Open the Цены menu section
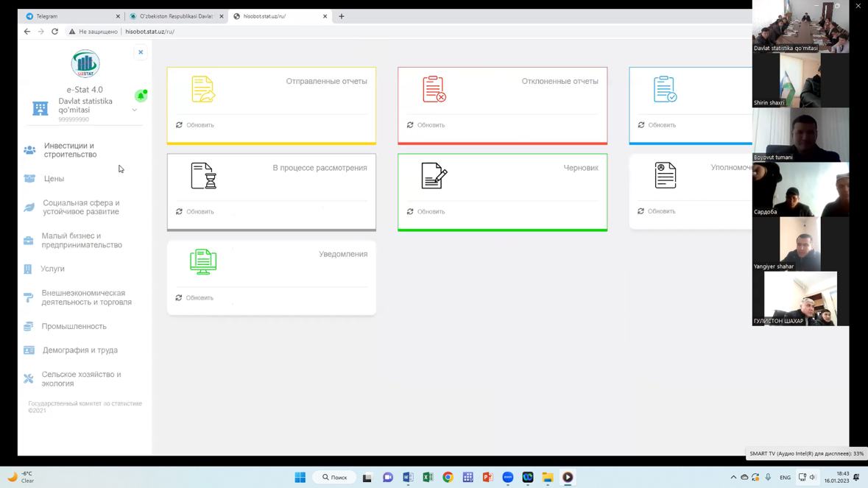Screen dimensions: 868x488 [54, 179]
